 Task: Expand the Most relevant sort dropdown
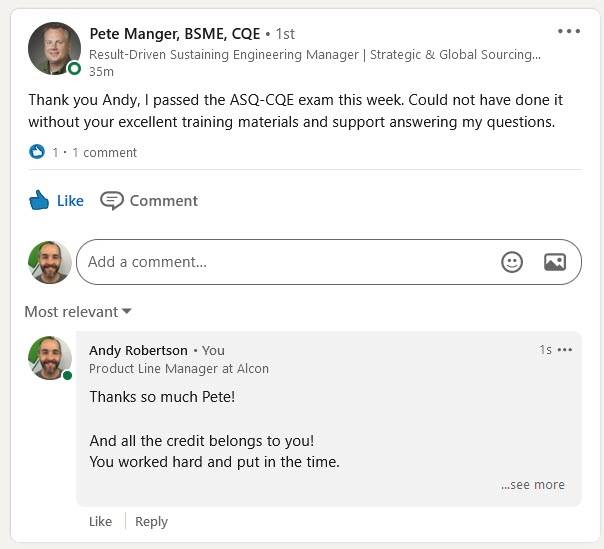pos(78,312)
